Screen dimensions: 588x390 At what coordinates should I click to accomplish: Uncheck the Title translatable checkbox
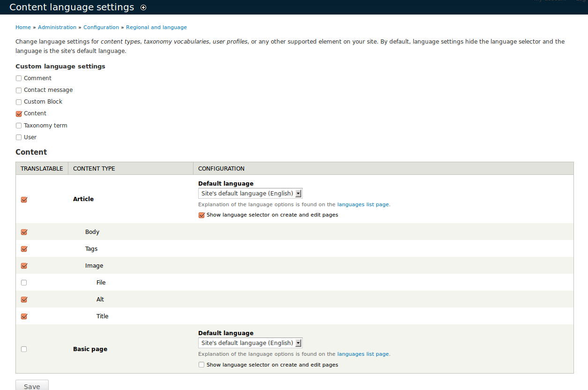coord(24,316)
